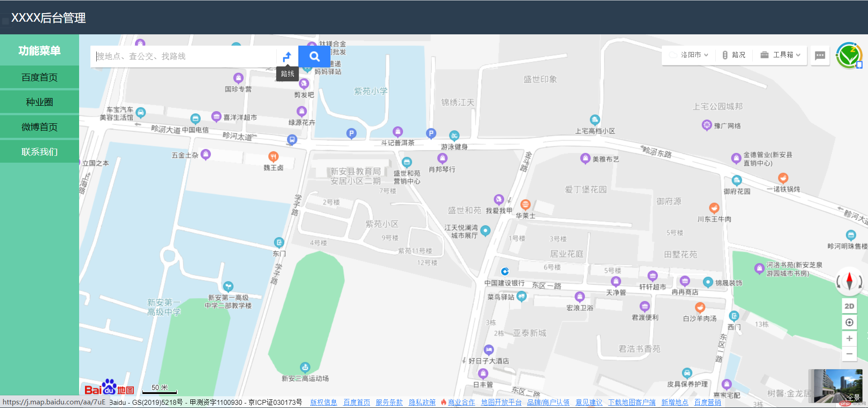Click the 新安三高运动场 marker
This screenshot has width=868, height=408.
point(305,367)
